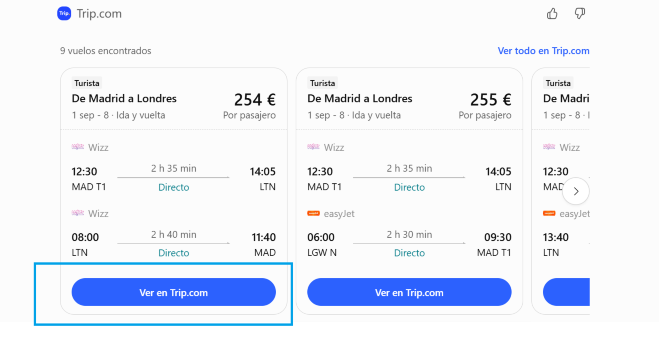The width and height of the screenshot is (659, 360).
Task: Click the next arrow to see more flights
Action: (576, 191)
